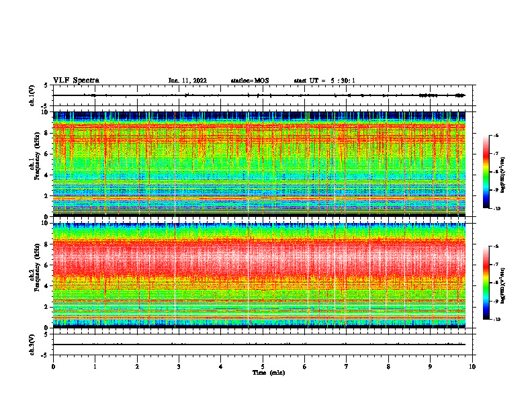
Task: Click the time axis tick label "0"
Action: click(x=53, y=367)
